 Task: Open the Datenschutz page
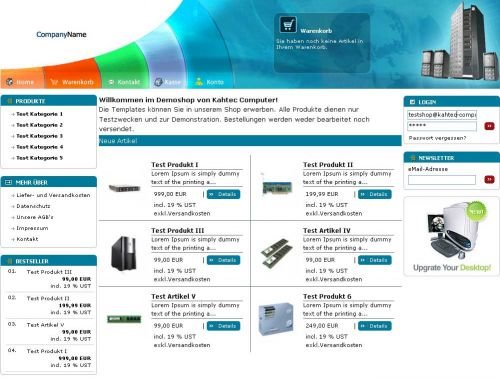(33, 206)
